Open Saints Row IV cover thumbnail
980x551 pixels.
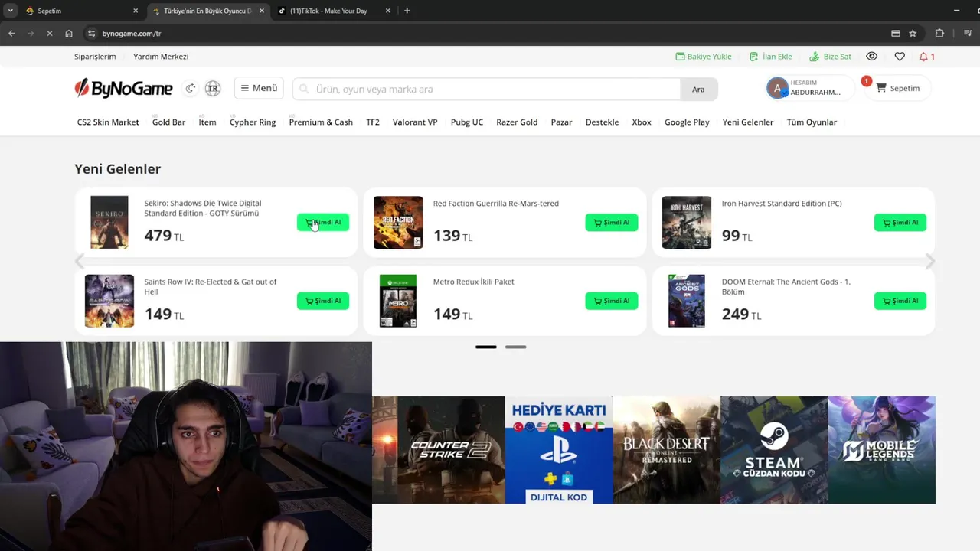coord(109,301)
